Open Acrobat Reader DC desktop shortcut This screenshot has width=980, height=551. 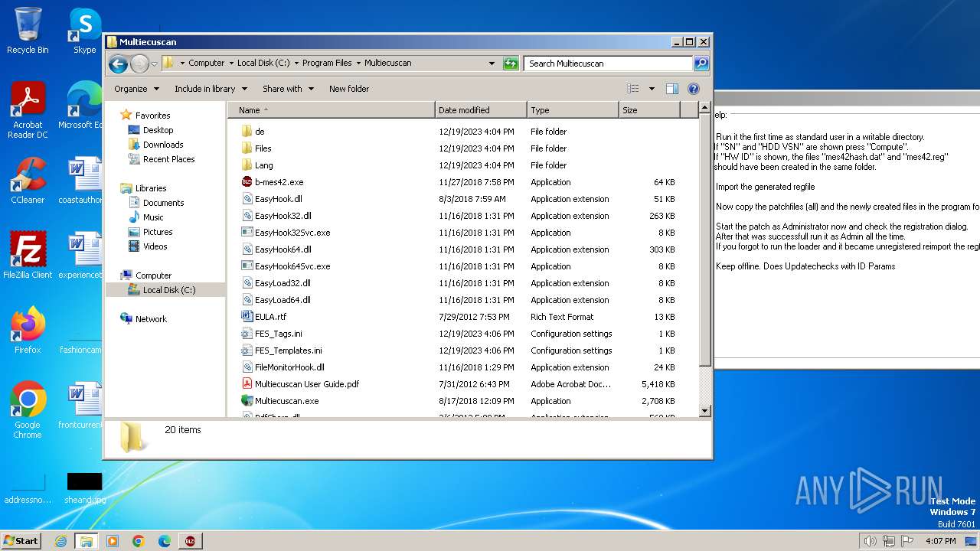(x=28, y=110)
